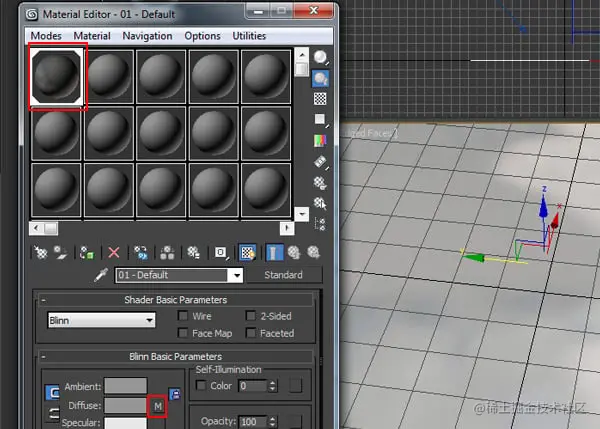Toggle the Show End Result button
The width and height of the screenshot is (600, 429).
[274, 253]
